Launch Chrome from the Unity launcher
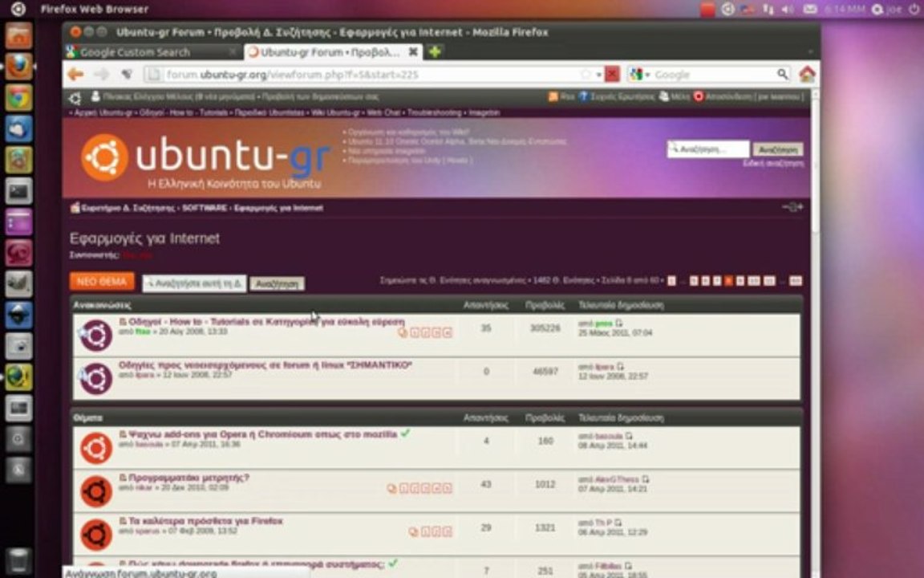Viewport: 924px width, 578px height. pos(18,98)
